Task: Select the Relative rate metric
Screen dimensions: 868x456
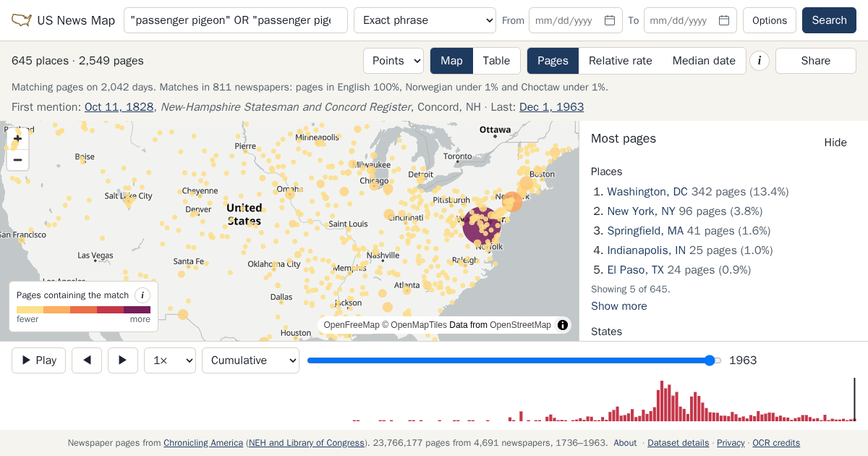Action: (621, 61)
